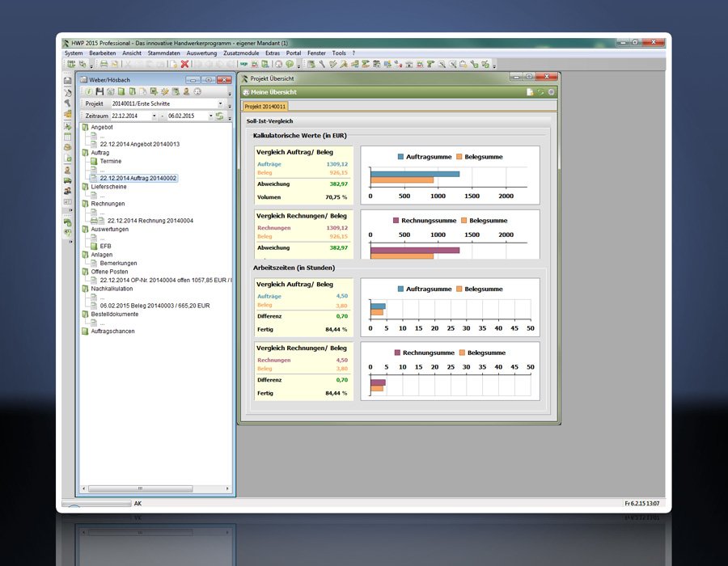Click the green info icon in Weber/Hösbach toolbar
Viewport: 728px width, 566px height.
tap(89, 91)
